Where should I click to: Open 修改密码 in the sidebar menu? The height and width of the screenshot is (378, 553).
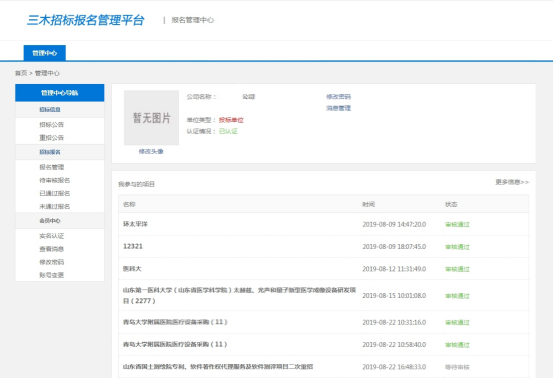click(51, 262)
